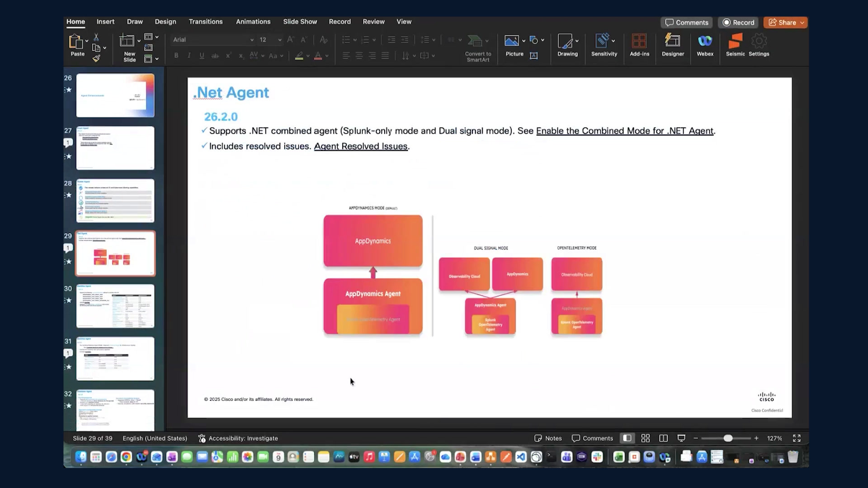The width and height of the screenshot is (868, 488).
Task: Open the font size 12 dropdown
Action: [279, 40]
